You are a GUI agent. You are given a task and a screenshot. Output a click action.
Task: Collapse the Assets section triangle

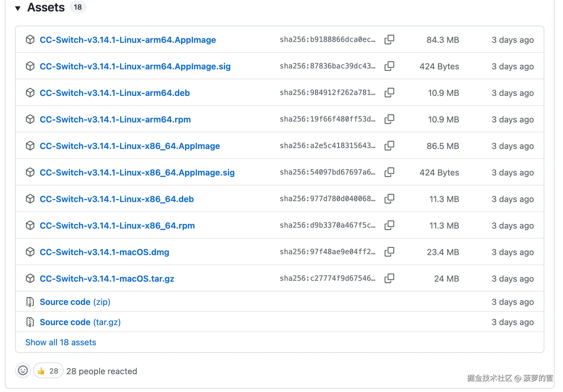[x=18, y=8]
